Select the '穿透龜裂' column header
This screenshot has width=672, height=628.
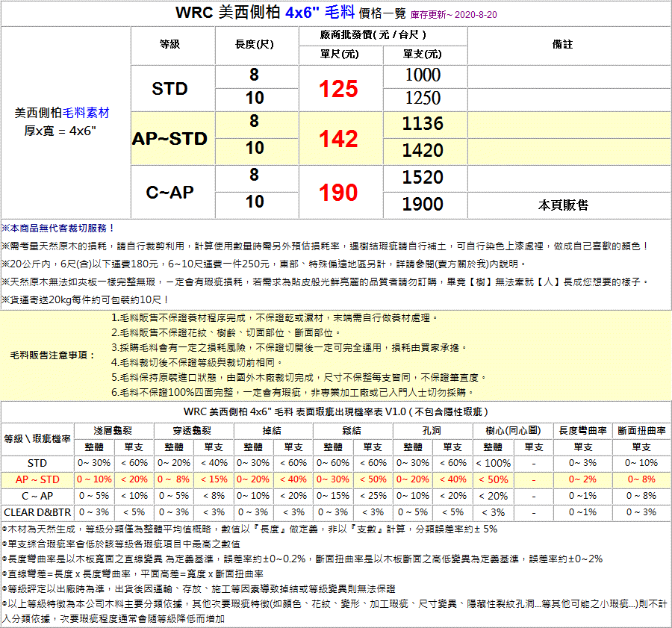(x=193, y=431)
